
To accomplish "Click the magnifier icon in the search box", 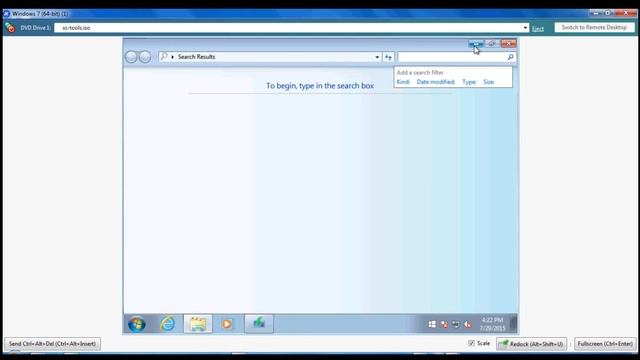I will click(x=510, y=57).
